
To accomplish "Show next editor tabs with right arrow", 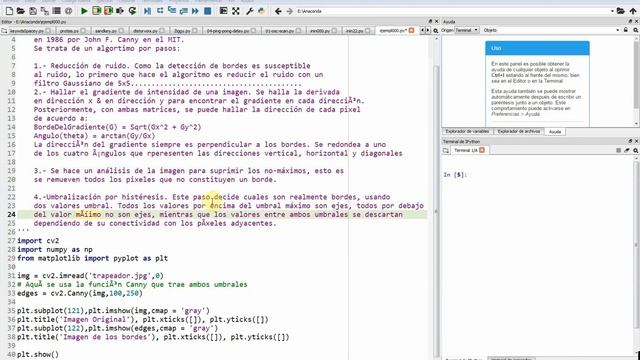I will pyautogui.click(x=427, y=31).
